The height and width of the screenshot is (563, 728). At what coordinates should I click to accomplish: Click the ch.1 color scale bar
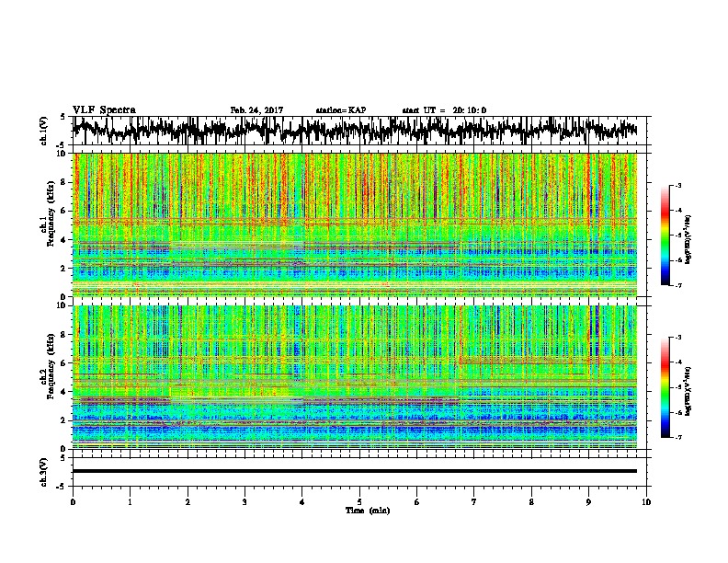[665, 236]
